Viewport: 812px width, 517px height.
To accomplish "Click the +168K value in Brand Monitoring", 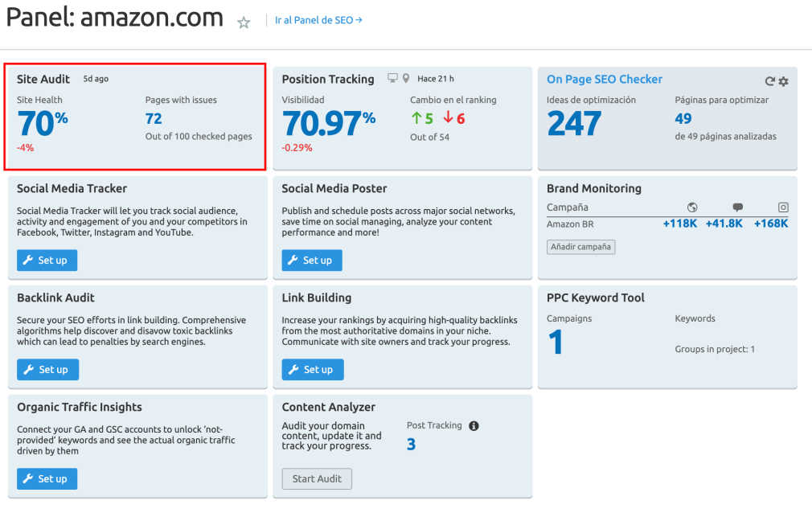I will pyautogui.click(x=771, y=224).
